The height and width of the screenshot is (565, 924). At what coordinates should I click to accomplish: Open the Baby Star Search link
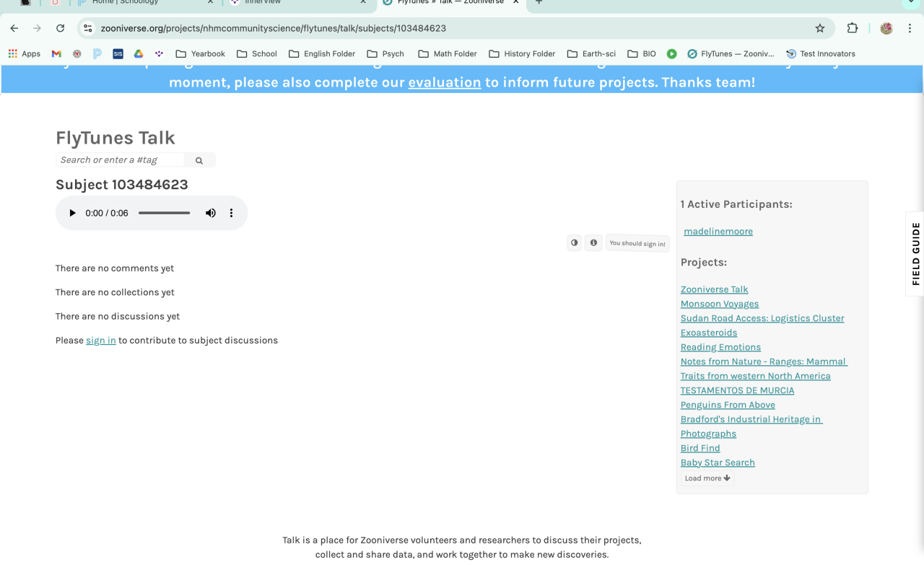pyautogui.click(x=718, y=463)
